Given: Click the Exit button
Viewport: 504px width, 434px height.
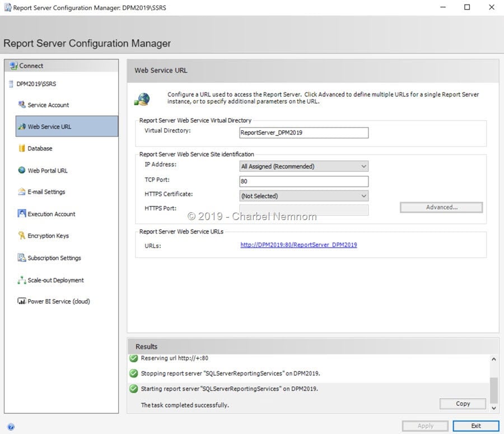Looking at the screenshot, I should 476,426.
